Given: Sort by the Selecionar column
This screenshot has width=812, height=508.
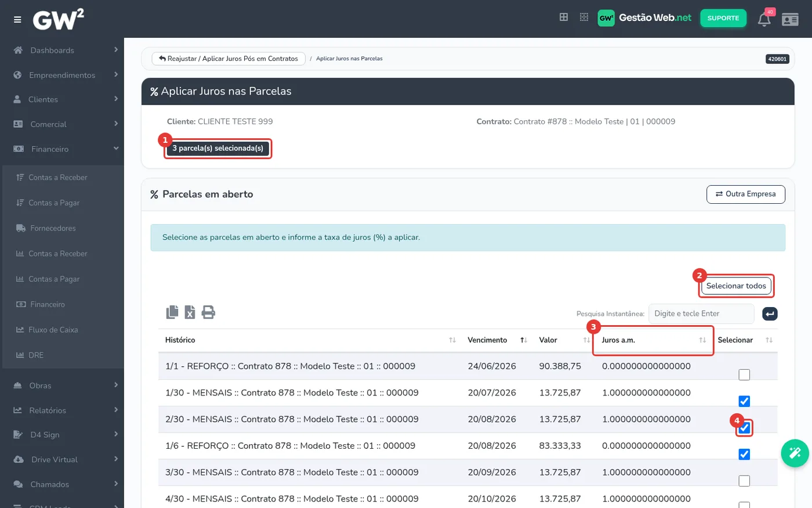Looking at the screenshot, I should coord(745,340).
